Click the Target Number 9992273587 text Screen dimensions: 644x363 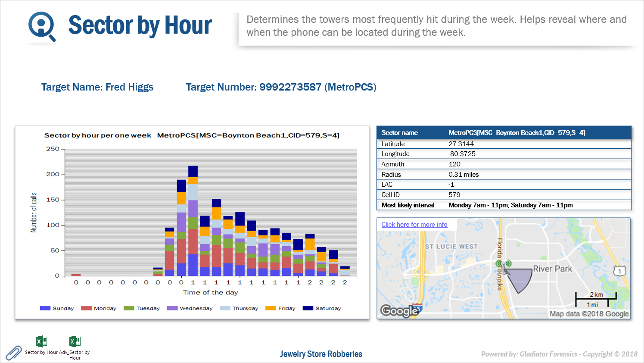click(281, 87)
